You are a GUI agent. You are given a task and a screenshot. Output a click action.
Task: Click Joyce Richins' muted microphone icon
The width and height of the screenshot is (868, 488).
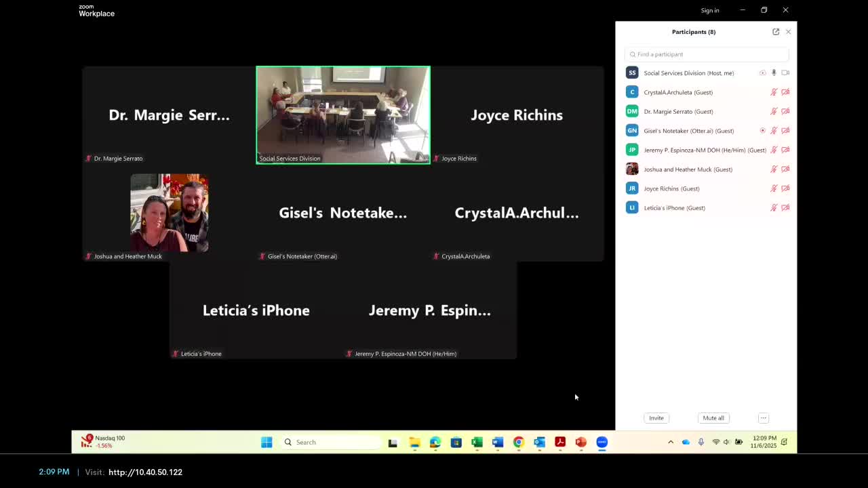(774, 188)
